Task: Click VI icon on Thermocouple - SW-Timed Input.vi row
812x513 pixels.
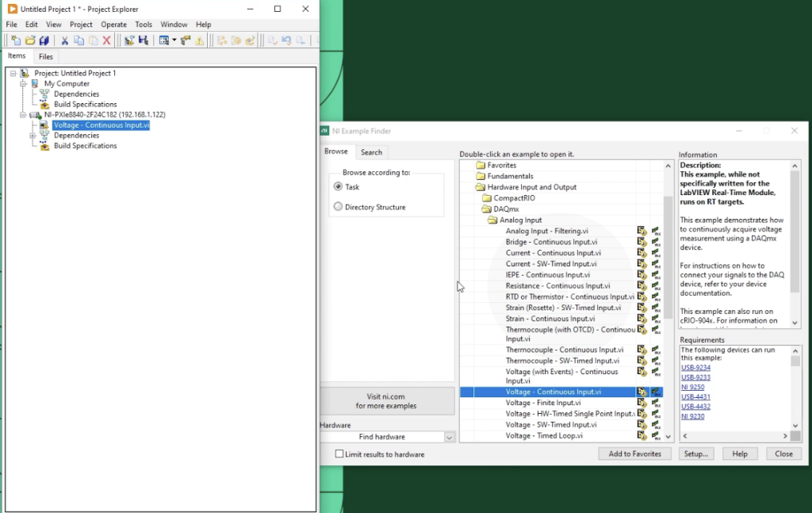Action: [642, 361]
